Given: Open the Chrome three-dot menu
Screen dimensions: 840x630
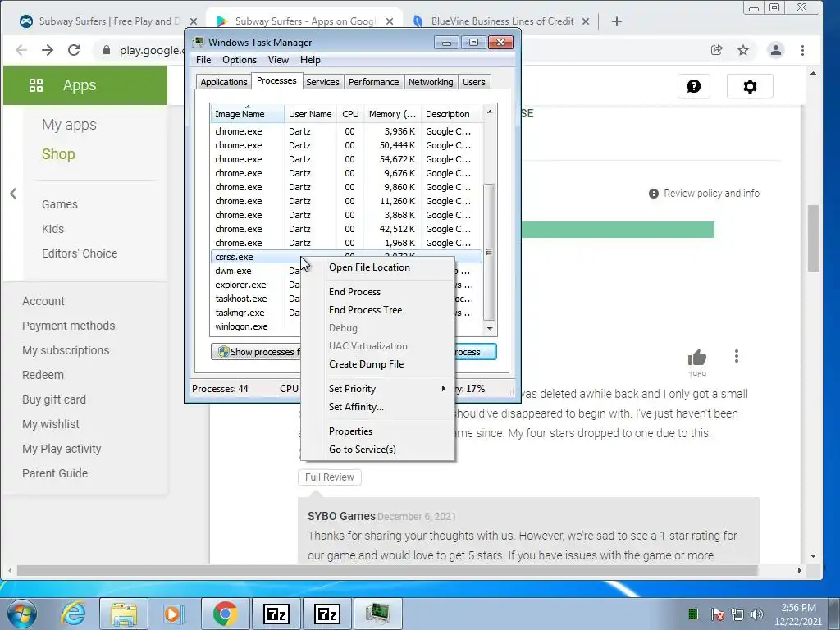Looking at the screenshot, I should 802,50.
